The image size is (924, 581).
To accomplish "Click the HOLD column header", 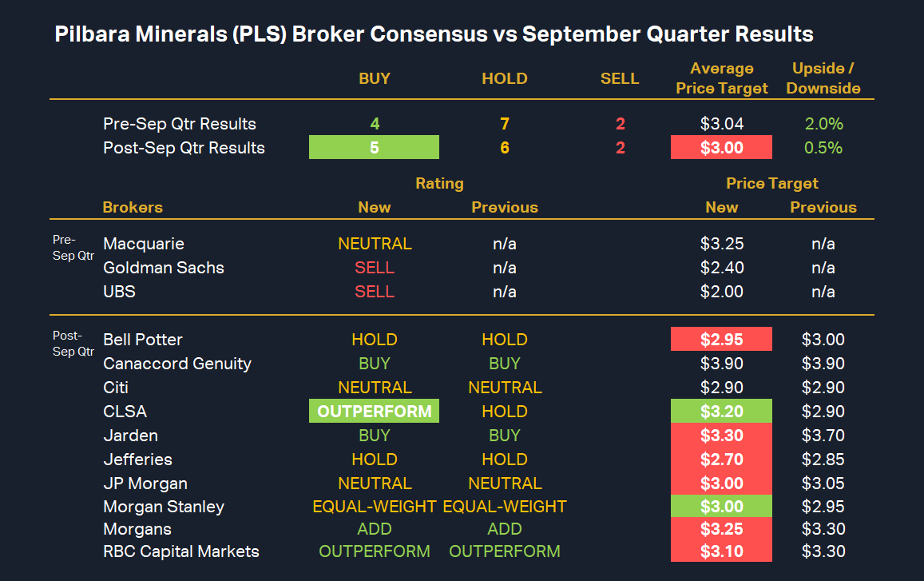I will point(504,78).
